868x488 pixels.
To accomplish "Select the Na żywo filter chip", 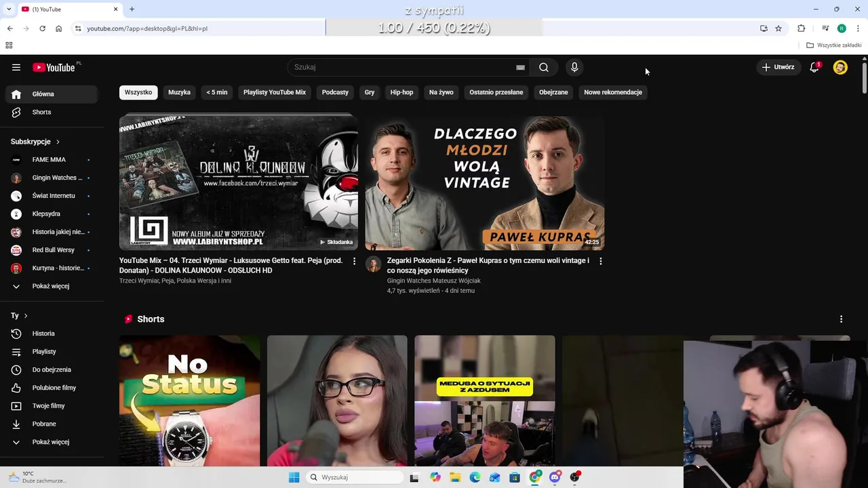I will click(441, 92).
